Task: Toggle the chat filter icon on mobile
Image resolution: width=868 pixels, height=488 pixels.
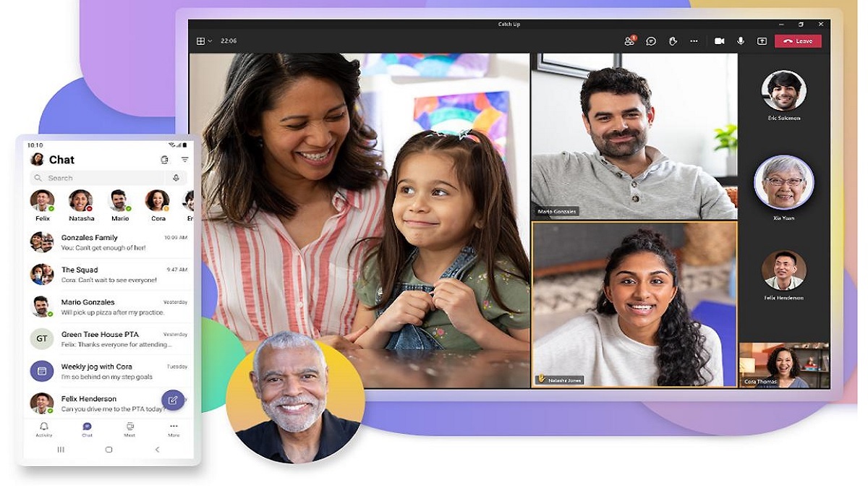Action: pos(184,159)
